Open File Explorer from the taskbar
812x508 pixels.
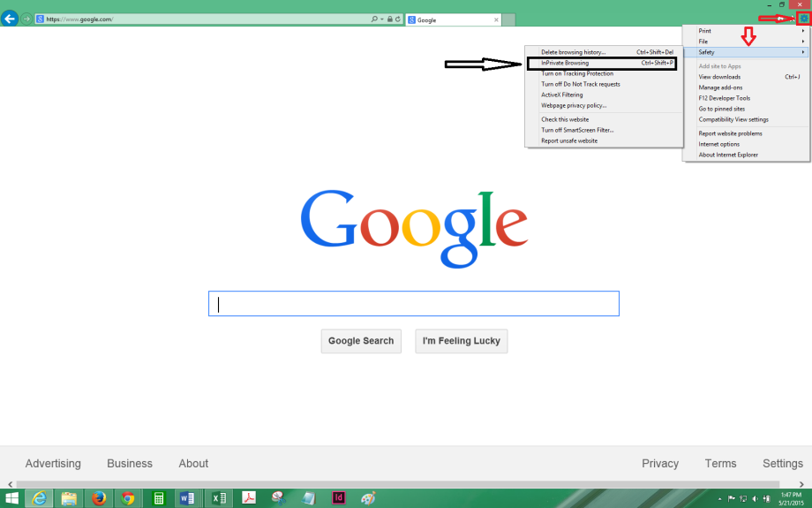click(69, 498)
